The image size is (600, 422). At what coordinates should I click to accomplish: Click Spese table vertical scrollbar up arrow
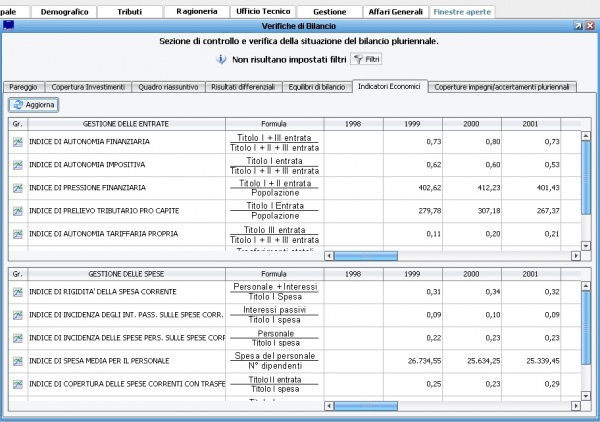pos(586,286)
